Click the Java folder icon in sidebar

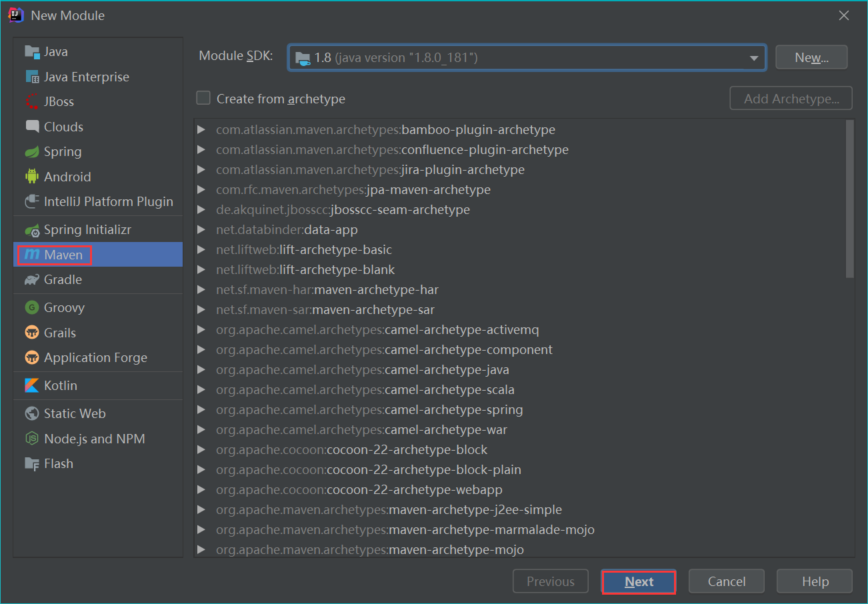tap(32, 52)
